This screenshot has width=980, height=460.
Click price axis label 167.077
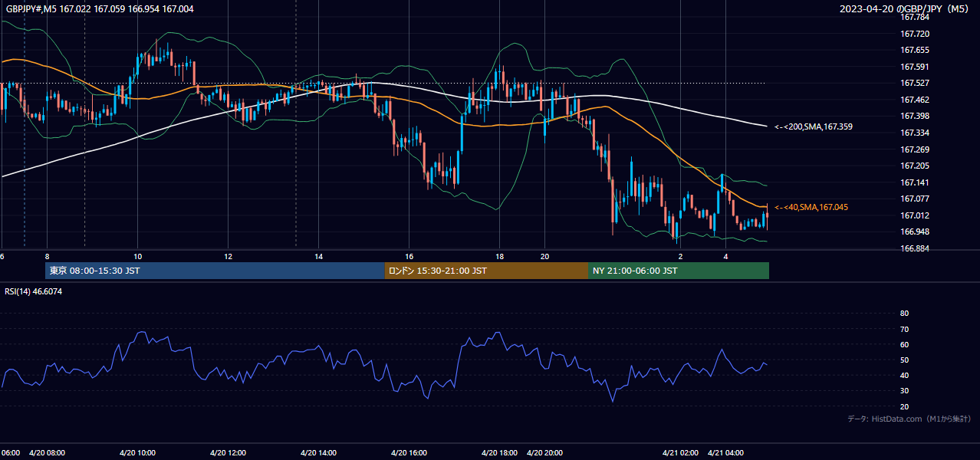[914, 199]
